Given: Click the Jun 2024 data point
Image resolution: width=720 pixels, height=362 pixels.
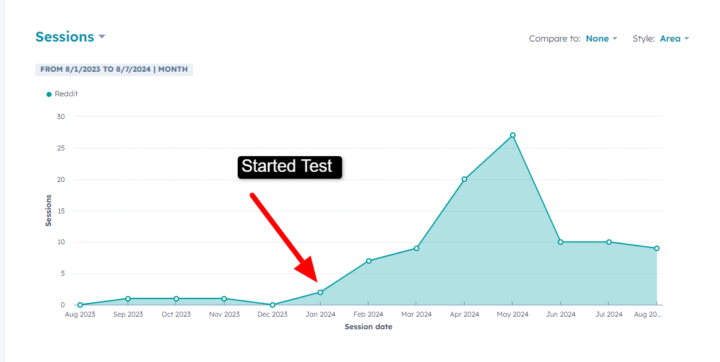Looking at the screenshot, I should (561, 242).
